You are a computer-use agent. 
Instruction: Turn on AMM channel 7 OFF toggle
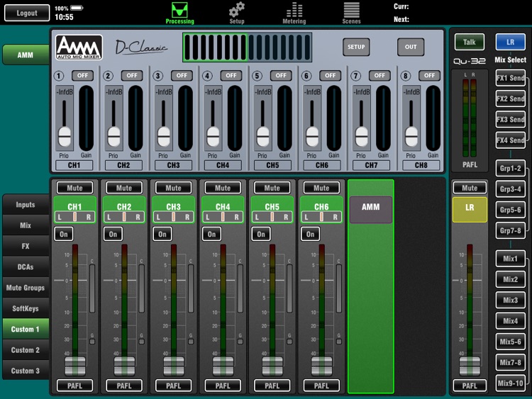tap(379, 75)
